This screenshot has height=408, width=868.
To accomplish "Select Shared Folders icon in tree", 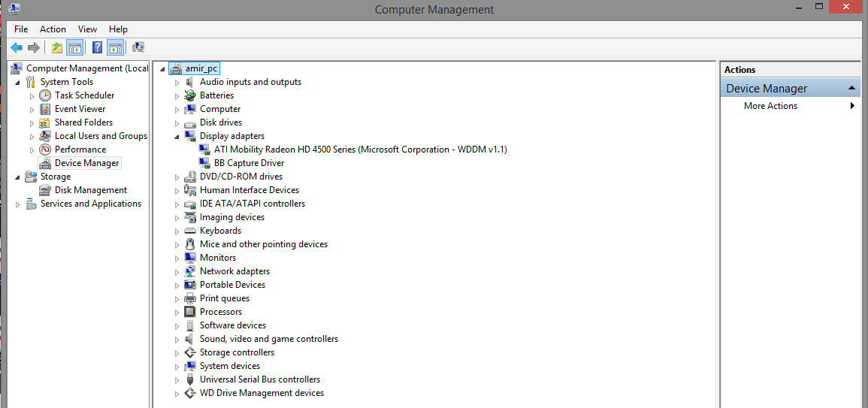I will [45, 122].
